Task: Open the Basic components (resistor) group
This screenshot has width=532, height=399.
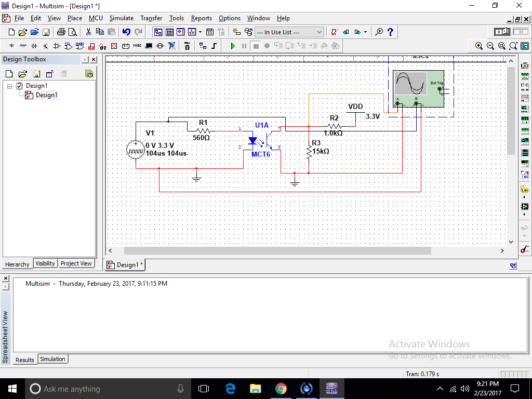Action: tap(23, 46)
